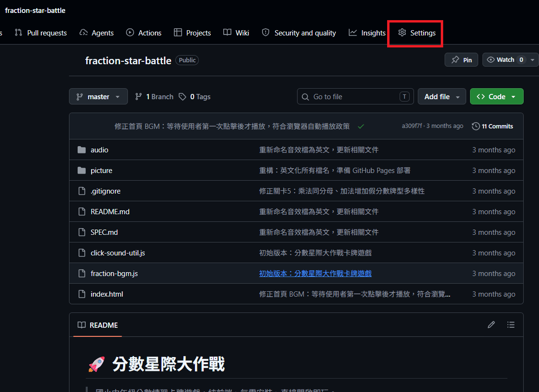Click the green check status icon

coord(361,127)
